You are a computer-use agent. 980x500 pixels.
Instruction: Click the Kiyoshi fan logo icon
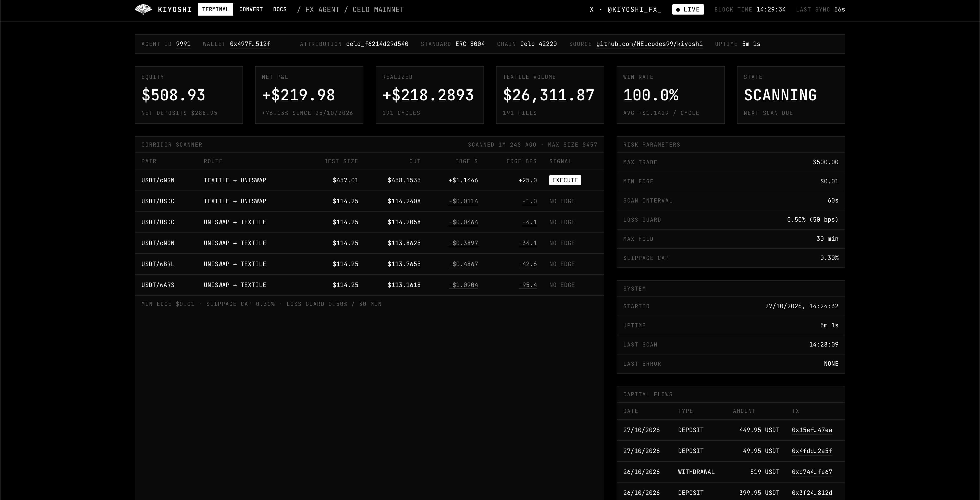[x=143, y=9]
